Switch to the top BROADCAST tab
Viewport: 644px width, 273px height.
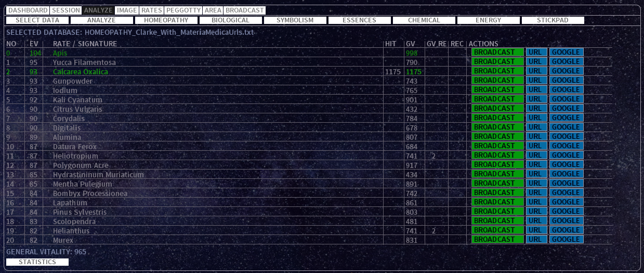[244, 10]
